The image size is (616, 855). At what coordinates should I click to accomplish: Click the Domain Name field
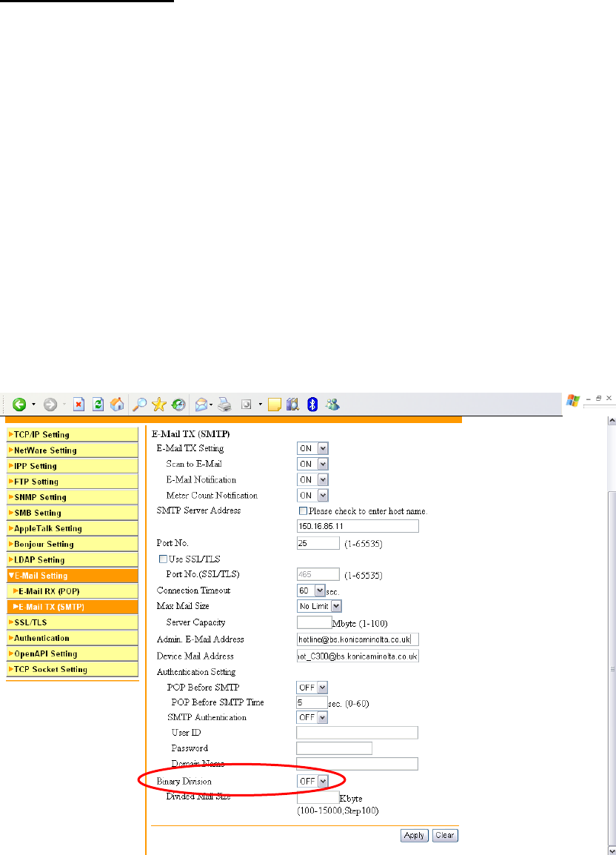click(x=357, y=763)
